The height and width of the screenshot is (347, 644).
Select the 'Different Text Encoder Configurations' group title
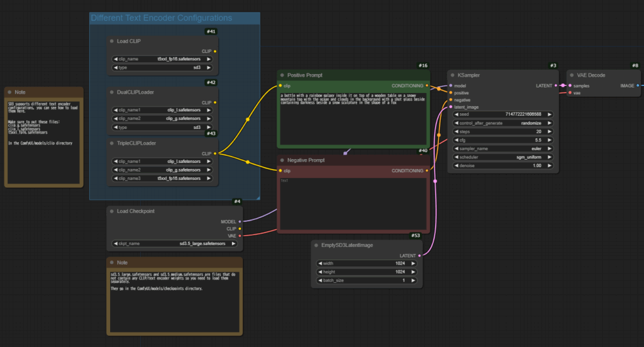(162, 18)
